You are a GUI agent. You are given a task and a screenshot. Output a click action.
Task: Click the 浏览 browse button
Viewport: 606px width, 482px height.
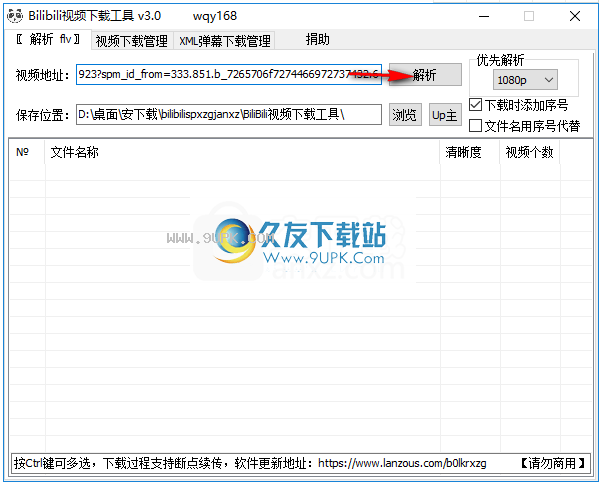pyautogui.click(x=405, y=115)
